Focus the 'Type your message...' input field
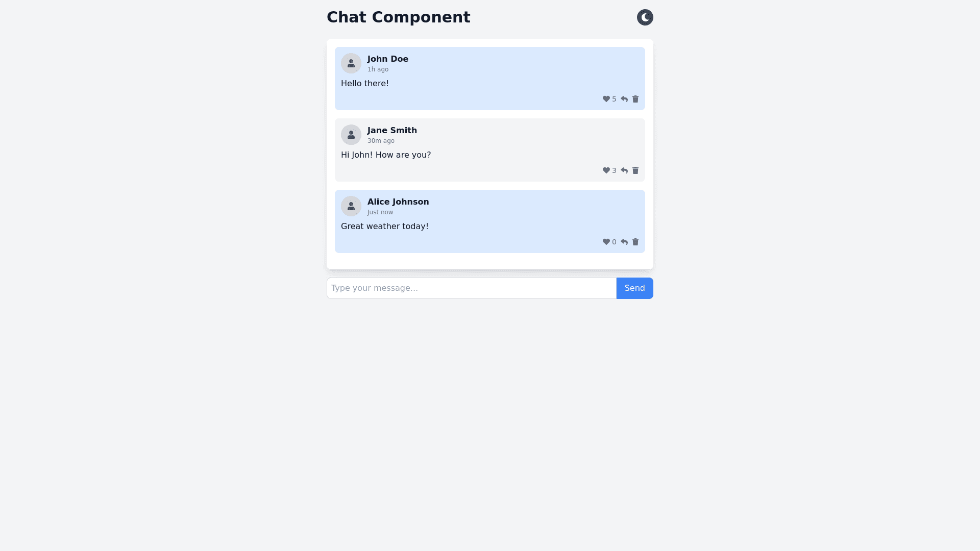 [471, 288]
